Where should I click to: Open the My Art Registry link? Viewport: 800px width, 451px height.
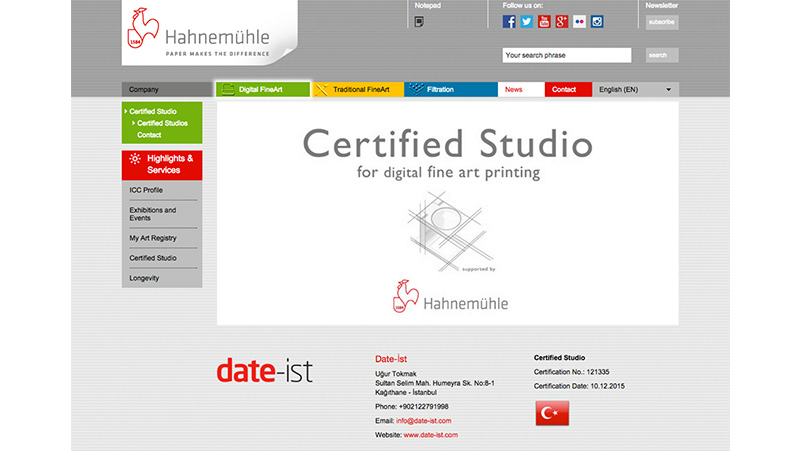[x=153, y=238]
